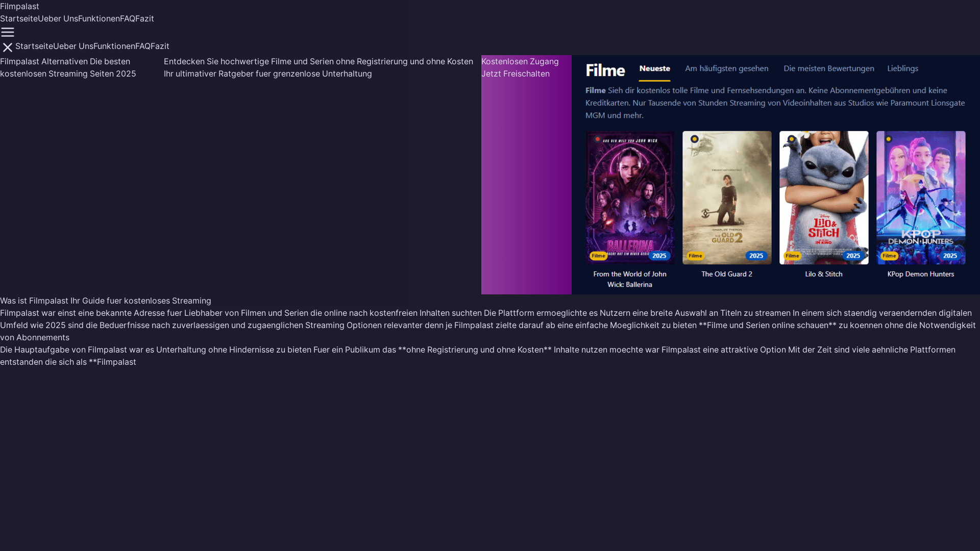
Task: Click the Filme badge on the Ballerina poster
Action: (x=598, y=256)
